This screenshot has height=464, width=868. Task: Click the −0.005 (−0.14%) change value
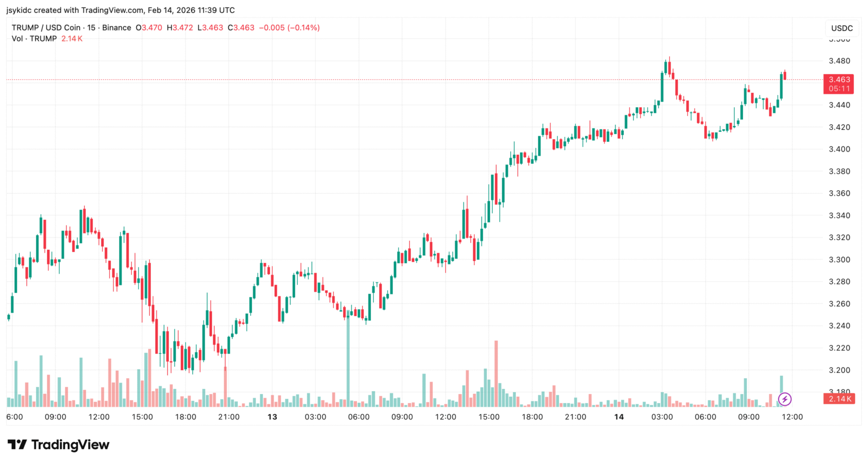[x=289, y=28]
